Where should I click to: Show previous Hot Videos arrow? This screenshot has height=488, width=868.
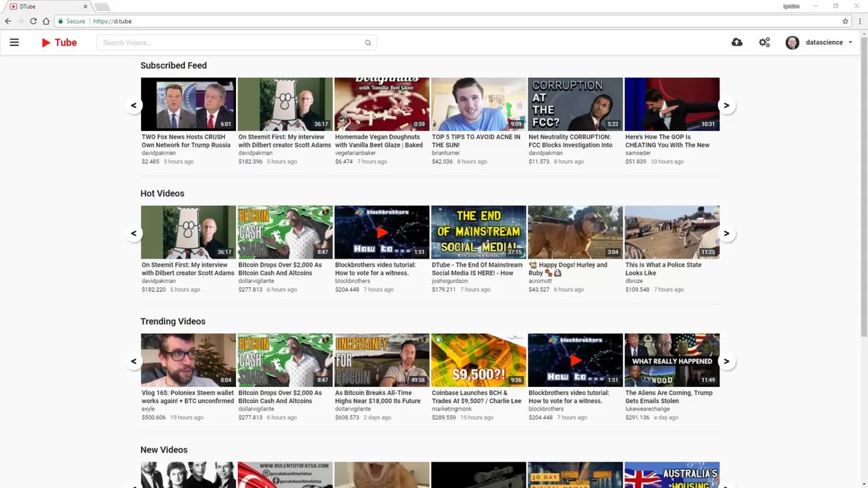(134, 233)
